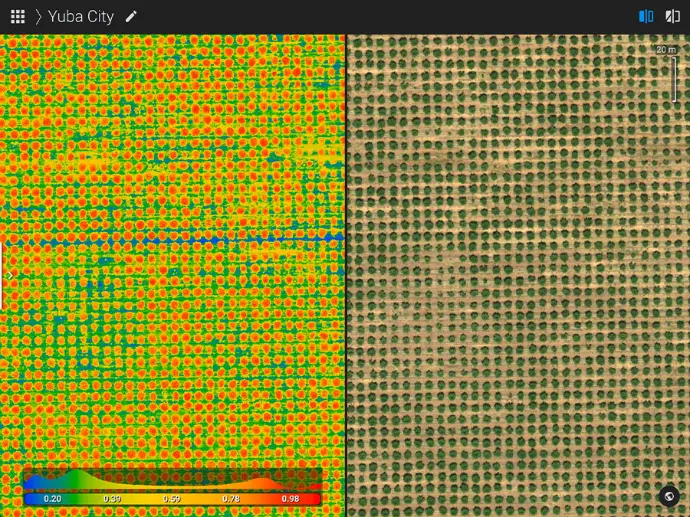Viewport: 690px width, 517px height.
Task: Click the 0.20 value on the color legend
Action: click(x=52, y=499)
